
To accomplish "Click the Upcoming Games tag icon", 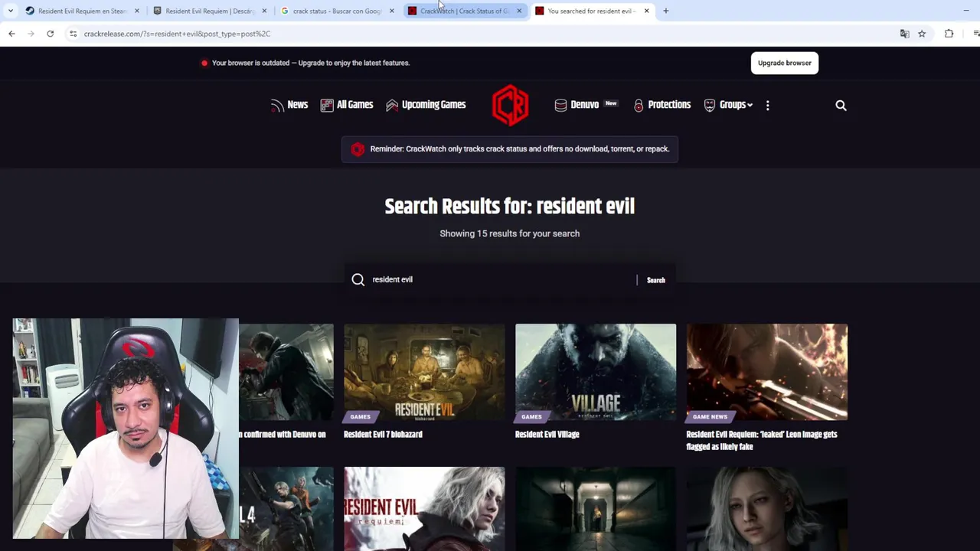I will coord(392,106).
